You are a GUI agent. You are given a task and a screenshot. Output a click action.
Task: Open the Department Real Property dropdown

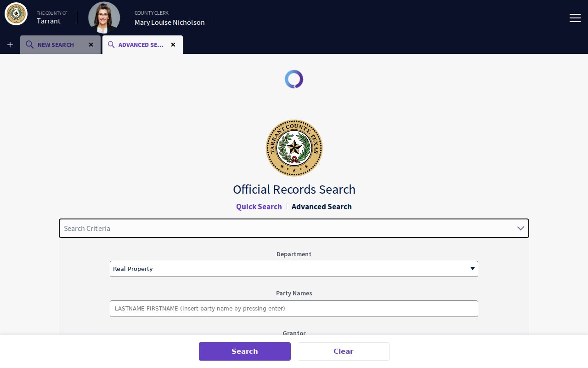(294, 269)
